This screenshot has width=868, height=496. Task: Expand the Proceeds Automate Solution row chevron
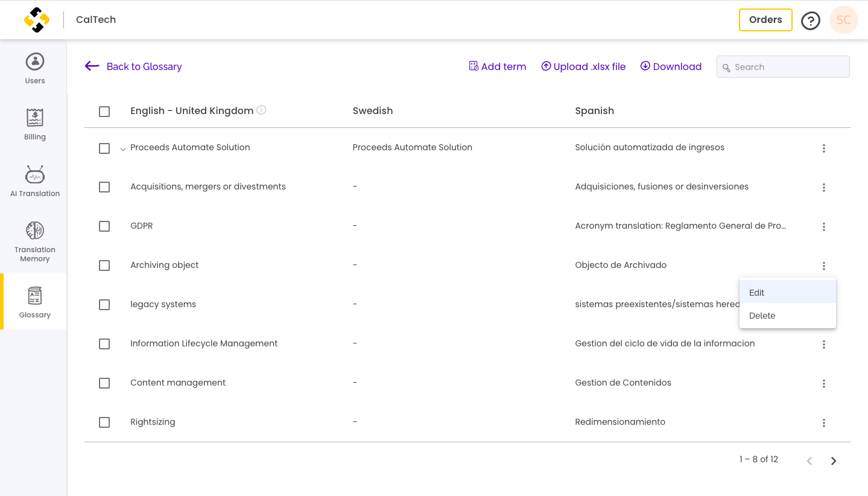[x=123, y=149]
